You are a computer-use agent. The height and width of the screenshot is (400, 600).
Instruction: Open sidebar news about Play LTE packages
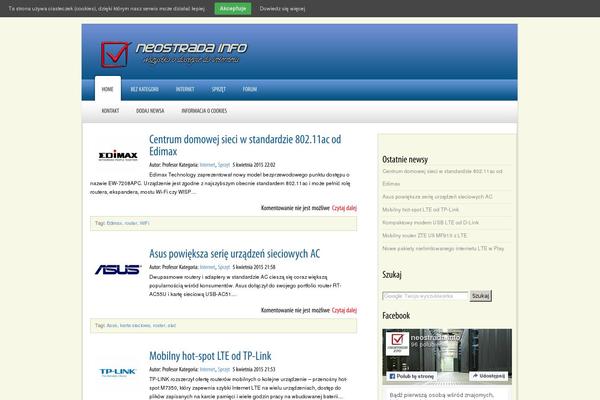click(x=443, y=248)
